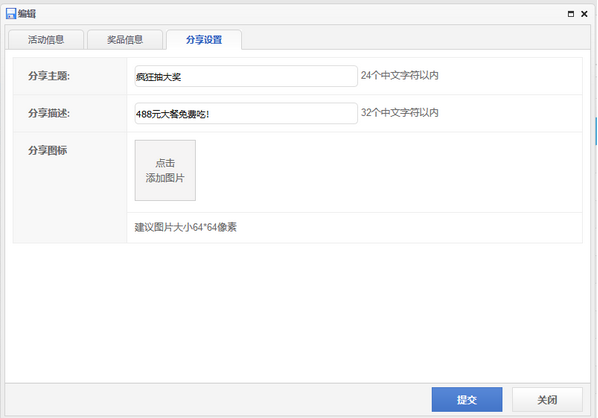Viewport: 598px width, 418px height.
Task: Maximize the 编辑 dialog window
Action: coord(571,14)
